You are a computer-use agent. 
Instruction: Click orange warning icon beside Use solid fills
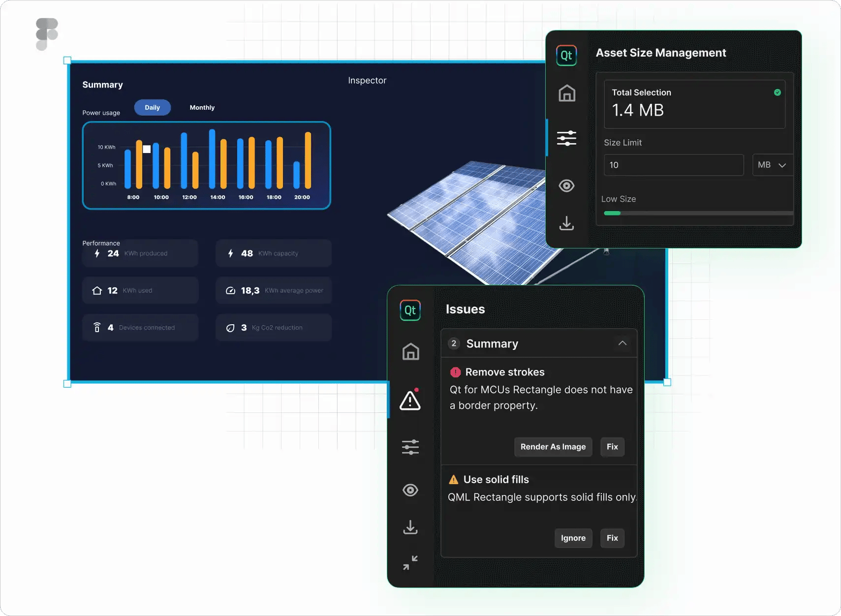[454, 479]
